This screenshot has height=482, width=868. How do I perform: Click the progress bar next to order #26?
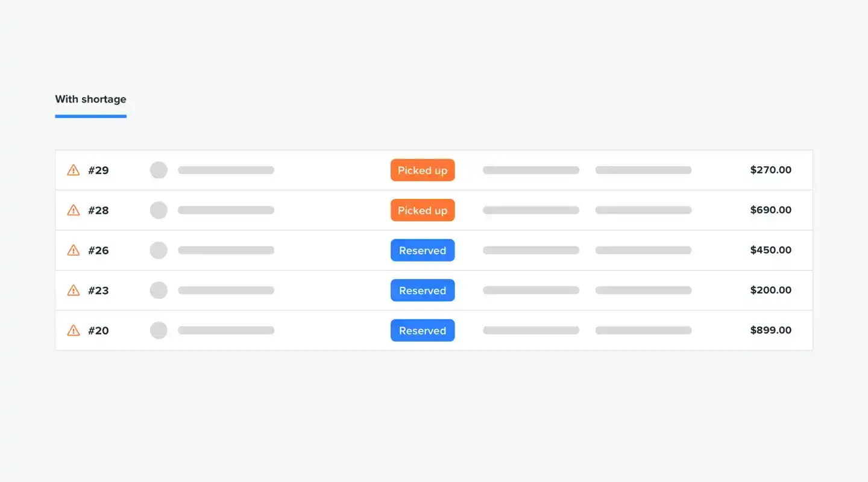(226, 250)
